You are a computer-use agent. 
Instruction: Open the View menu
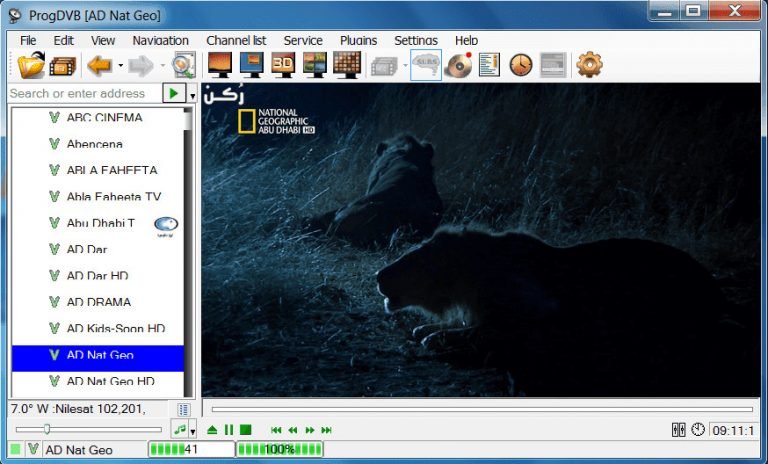[x=103, y=40]
